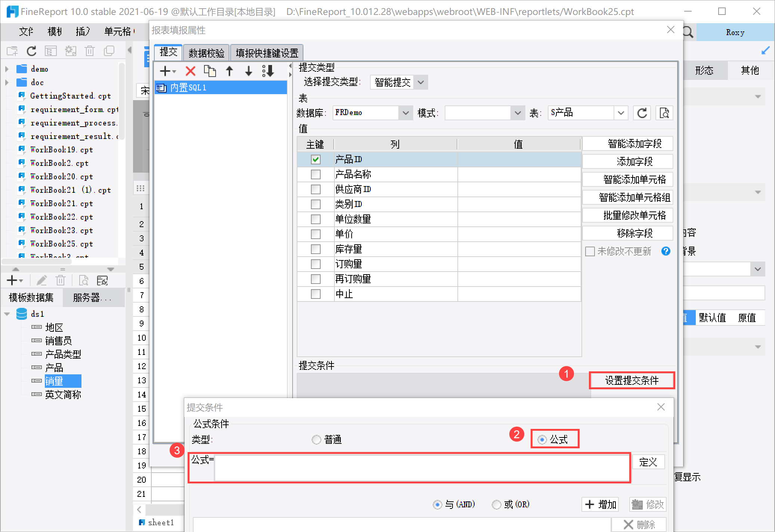Click the copy icon in submit list toolbar

(x=210, y=71)
